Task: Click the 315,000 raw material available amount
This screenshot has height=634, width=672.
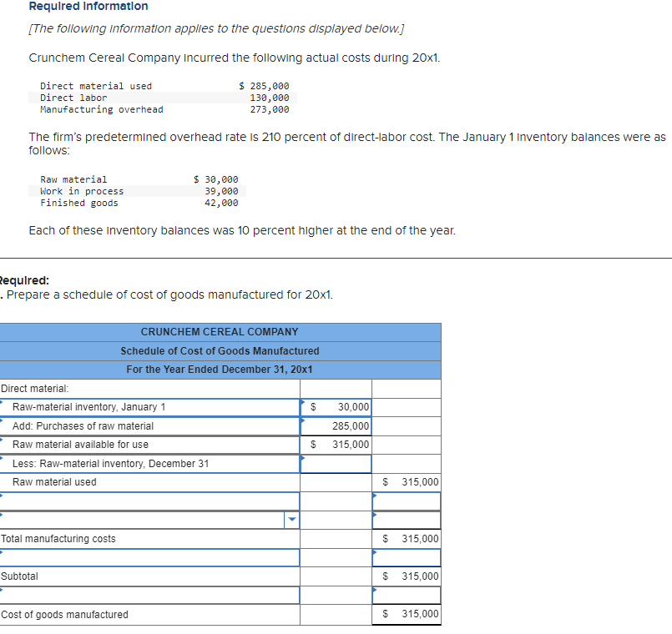Action: coord(351,445)
